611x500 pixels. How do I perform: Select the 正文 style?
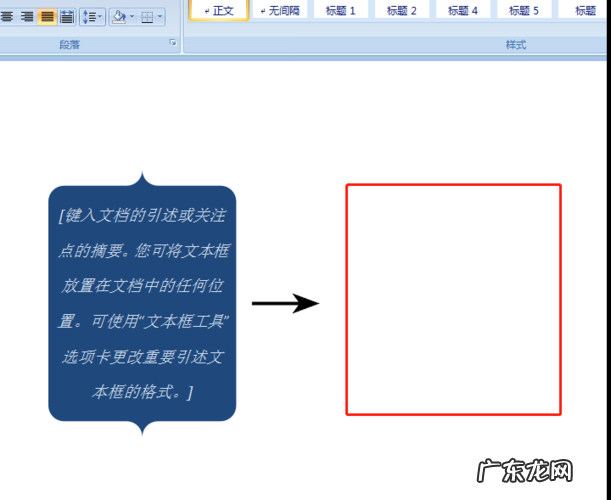[x=217, y=10]
